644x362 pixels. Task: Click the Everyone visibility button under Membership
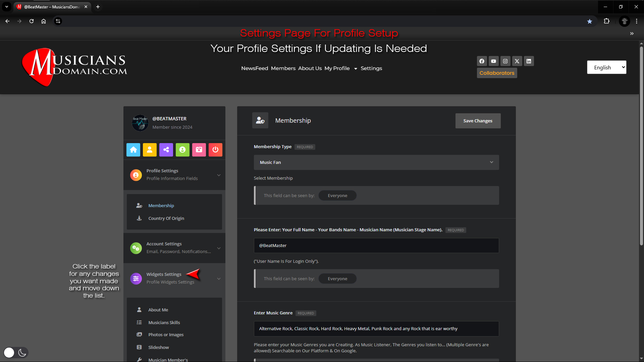(x=337, y=195)
